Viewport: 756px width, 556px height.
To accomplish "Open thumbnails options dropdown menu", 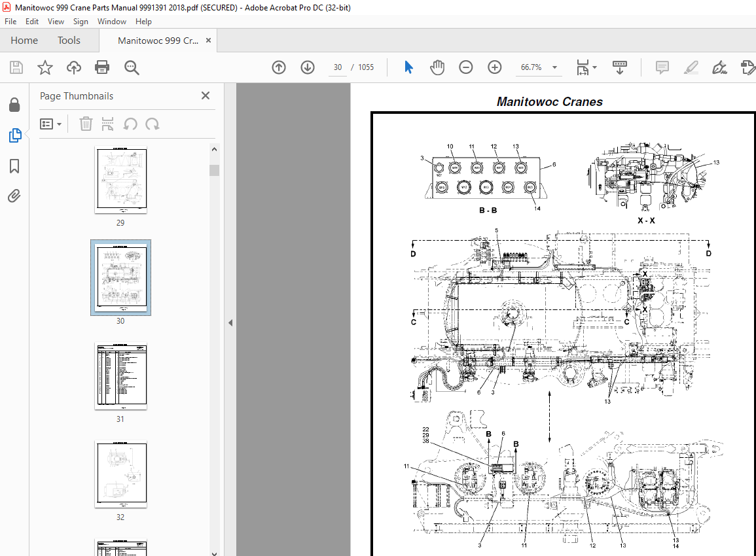I will pyautogui.click(x=50, y=124).
